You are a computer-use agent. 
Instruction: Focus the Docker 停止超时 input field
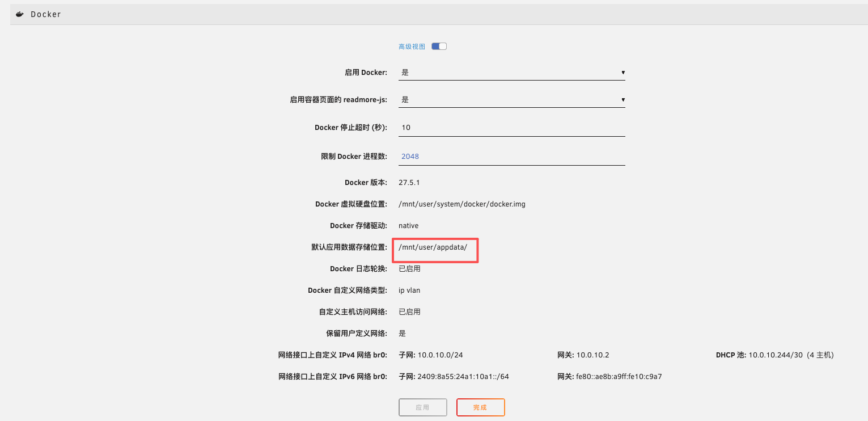tap(511, 128)
